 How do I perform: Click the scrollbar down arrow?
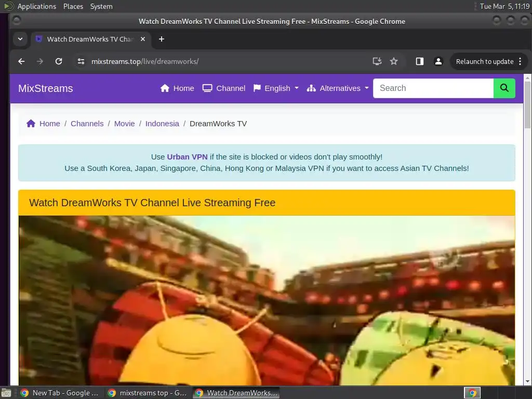527,381
